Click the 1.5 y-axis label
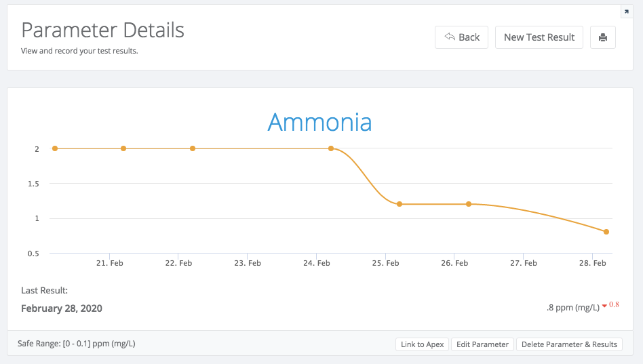Image resolution: width=643 pixels, height=364 pixels. coord(34,184)
